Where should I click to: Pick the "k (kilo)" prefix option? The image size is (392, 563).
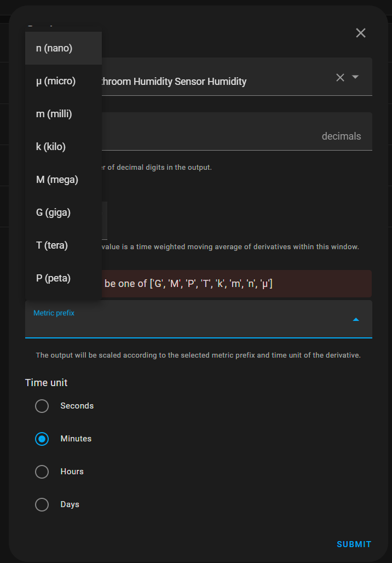tap(50, 146)
